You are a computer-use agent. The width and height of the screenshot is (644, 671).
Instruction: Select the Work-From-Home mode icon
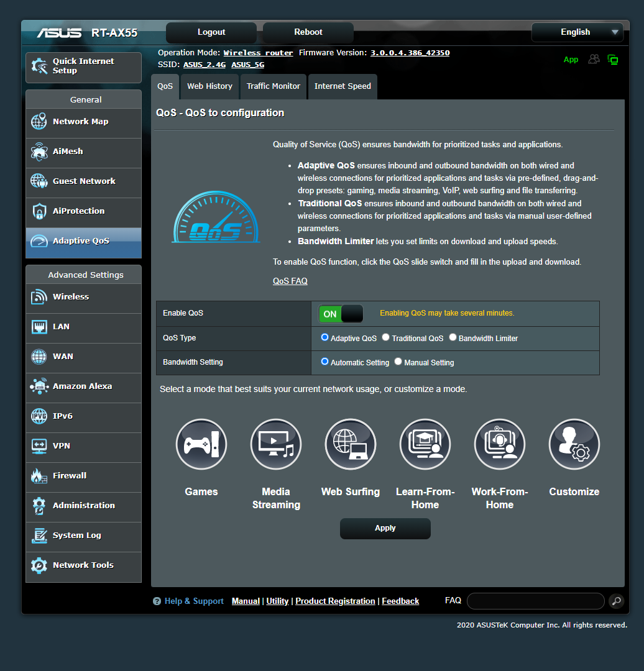(500, 444)
